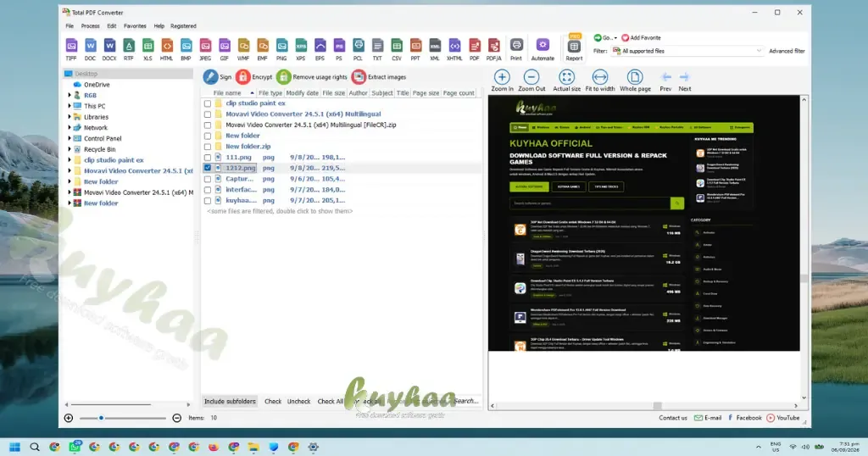
Task: Open the Help menu
Action: pyautogui.click(x=159, y=26)
